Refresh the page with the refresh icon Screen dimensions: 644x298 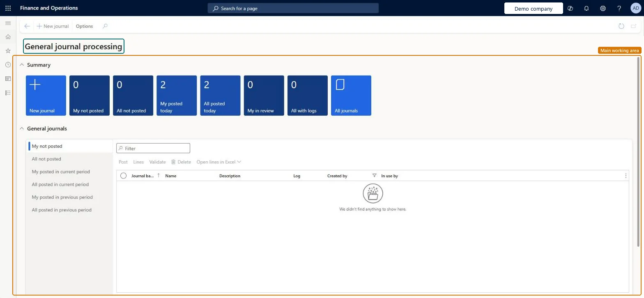pyautogui.click(x=621, y=26)
